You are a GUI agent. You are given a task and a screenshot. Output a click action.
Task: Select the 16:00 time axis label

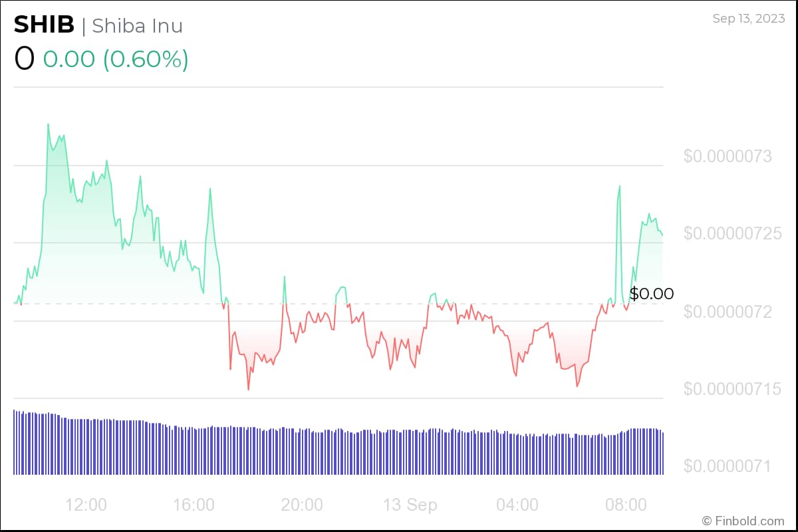tap(194, 505)
